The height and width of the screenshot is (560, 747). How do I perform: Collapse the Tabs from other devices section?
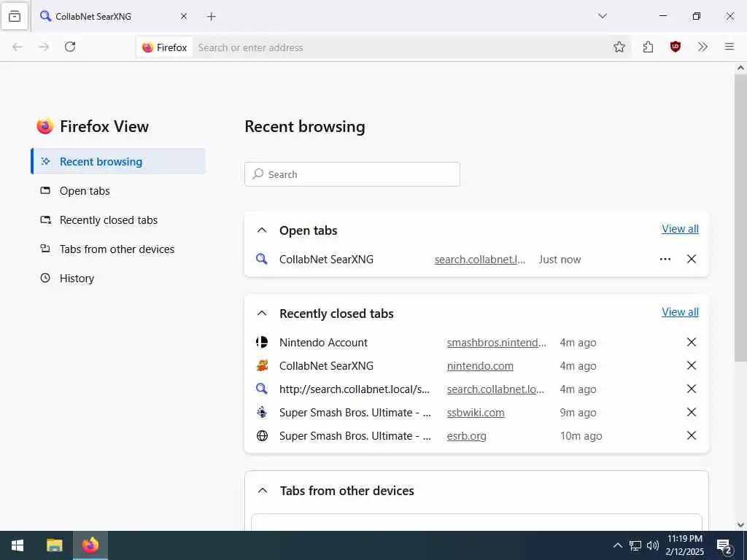263,491
